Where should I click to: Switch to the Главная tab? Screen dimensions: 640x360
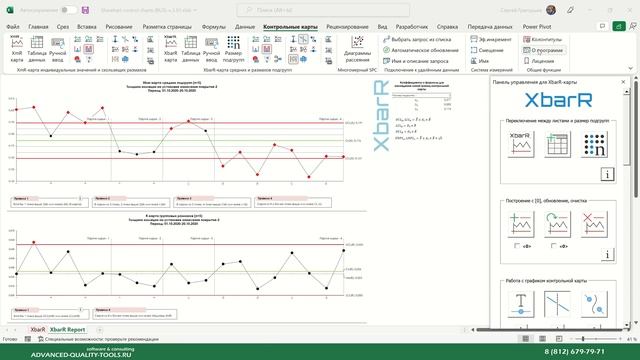(38, 27)
